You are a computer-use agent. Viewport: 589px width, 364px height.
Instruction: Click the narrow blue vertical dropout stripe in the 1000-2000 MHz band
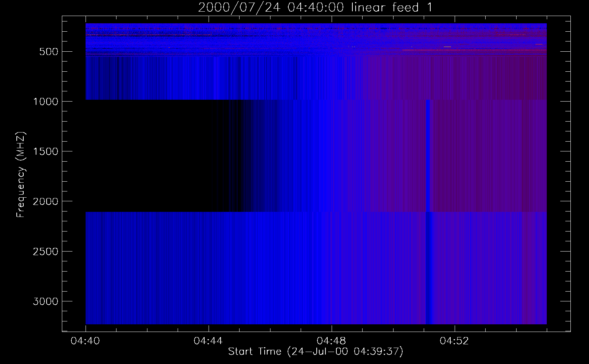coord(428,155)
